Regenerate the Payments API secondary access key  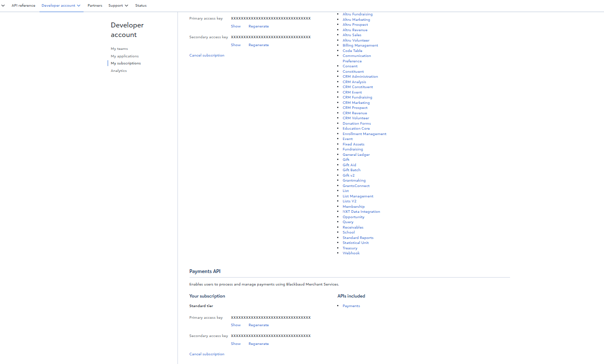pos(259,344)
